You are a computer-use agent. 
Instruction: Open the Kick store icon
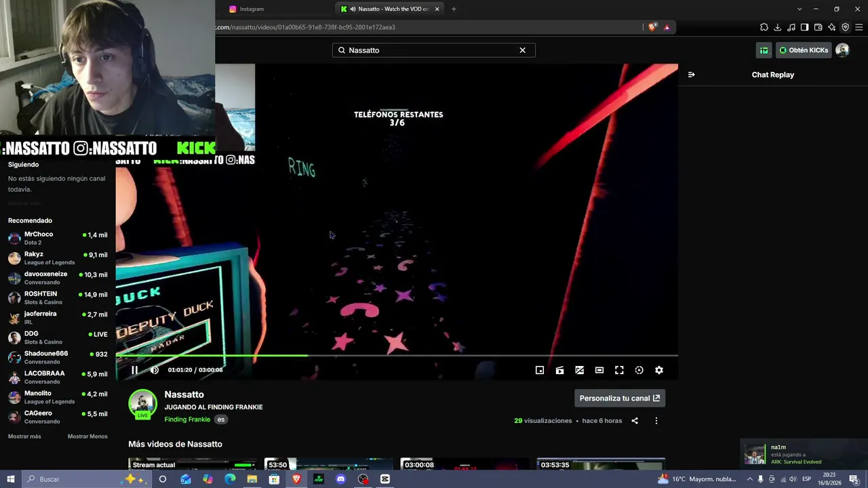coord(764,50)
